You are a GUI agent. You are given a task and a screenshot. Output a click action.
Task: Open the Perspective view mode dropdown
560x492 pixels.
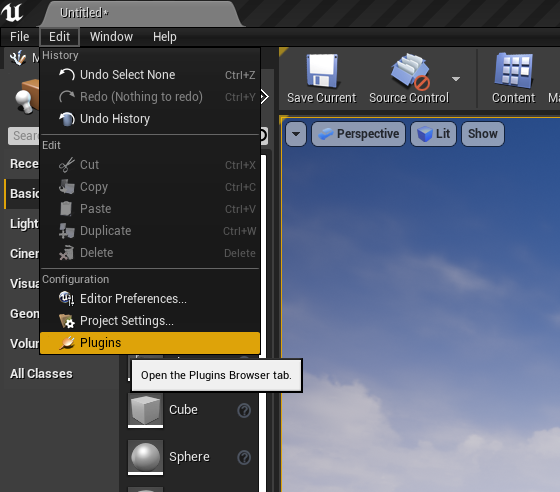click(x=358, y=134)
